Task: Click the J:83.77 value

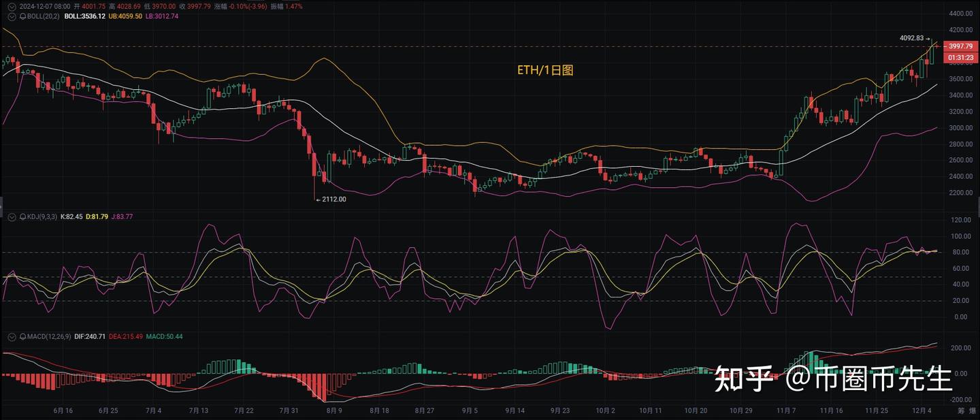Action: [122, 216]
